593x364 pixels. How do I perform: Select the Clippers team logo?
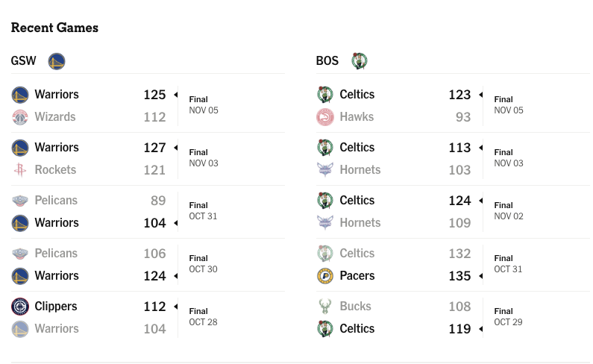[20, 306]
